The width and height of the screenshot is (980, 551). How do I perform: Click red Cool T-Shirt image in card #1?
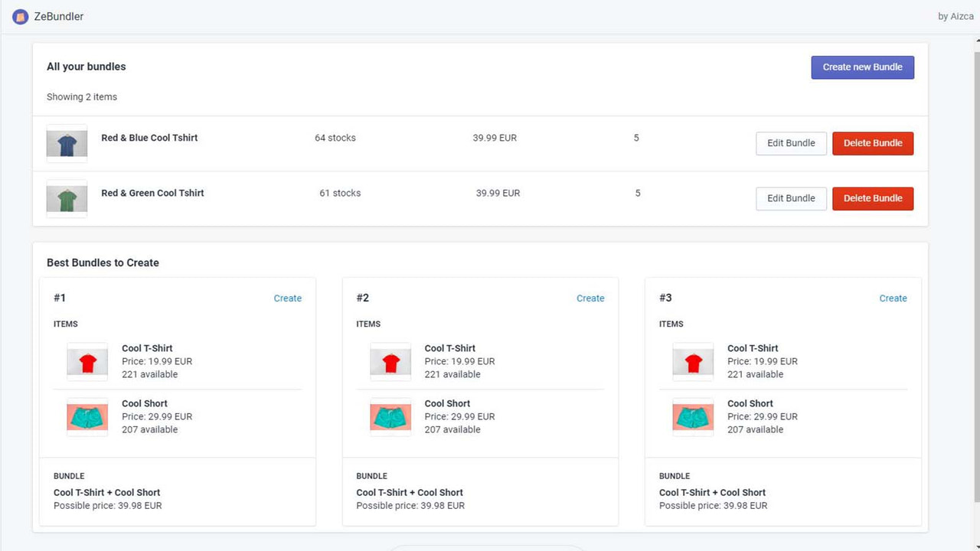click(x=87, y=362)
